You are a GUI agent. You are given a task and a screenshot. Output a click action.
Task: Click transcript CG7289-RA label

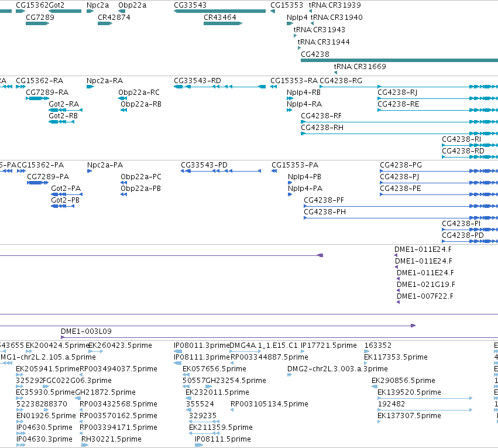pyautogui.click(x=47, y=93)
